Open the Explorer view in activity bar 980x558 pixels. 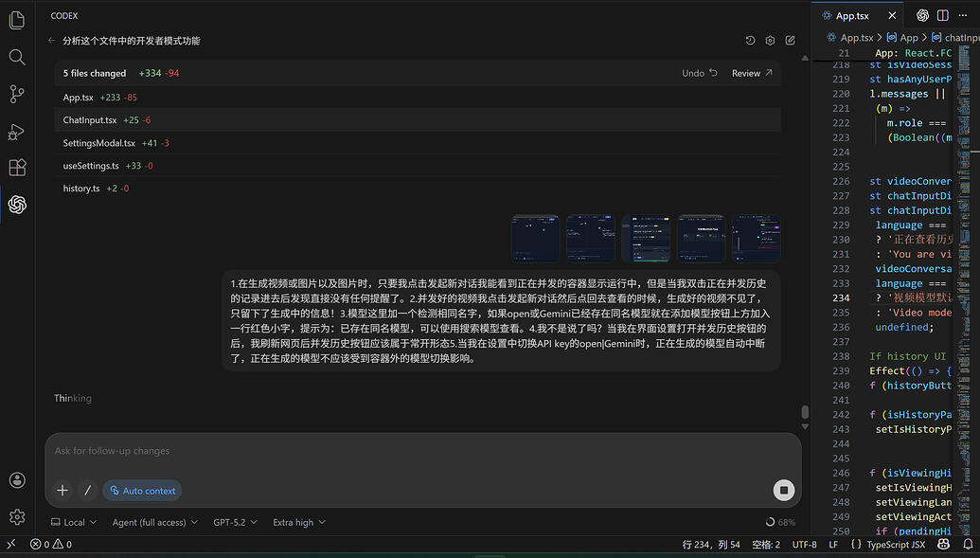[17, 20]
